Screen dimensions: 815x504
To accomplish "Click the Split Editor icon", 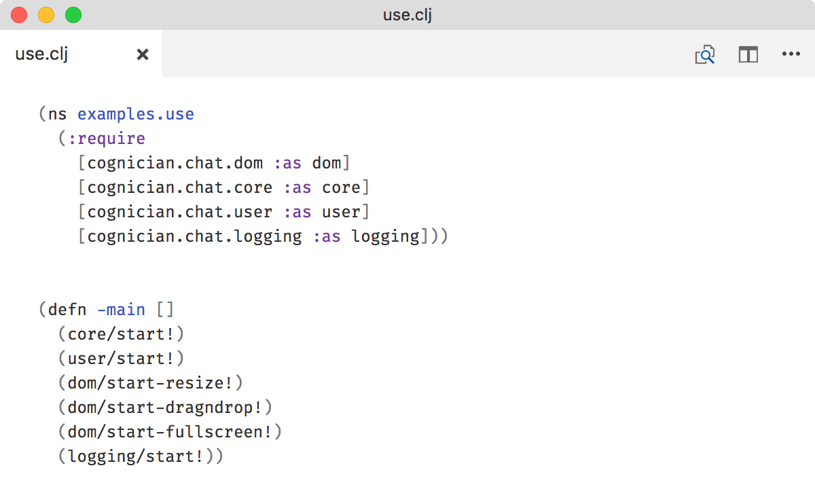I will pyautogui.click(x=748, y=54).
